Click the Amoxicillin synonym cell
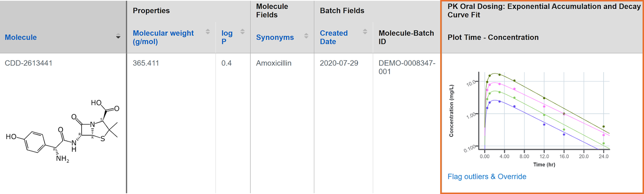644x194 pixels. 274,63
